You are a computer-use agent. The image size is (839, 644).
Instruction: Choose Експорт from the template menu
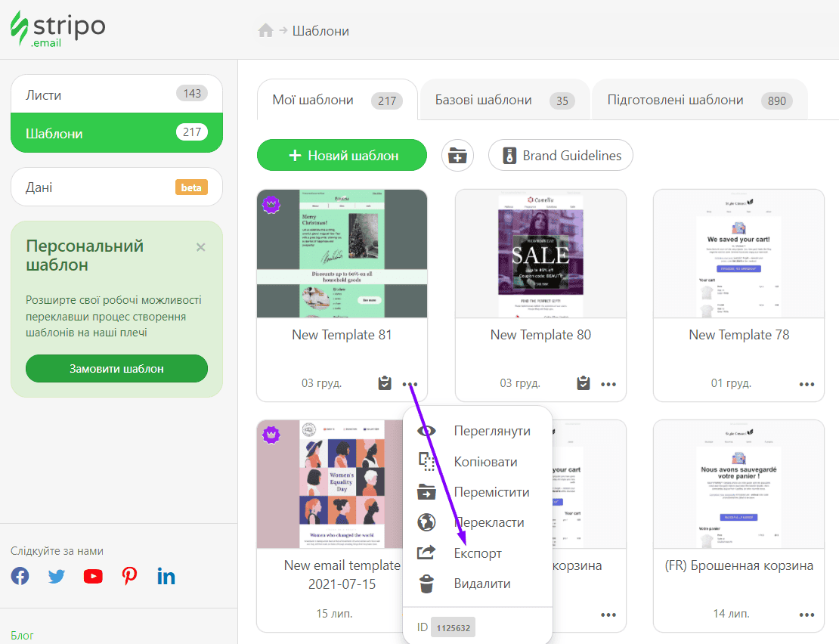[476, 553]
